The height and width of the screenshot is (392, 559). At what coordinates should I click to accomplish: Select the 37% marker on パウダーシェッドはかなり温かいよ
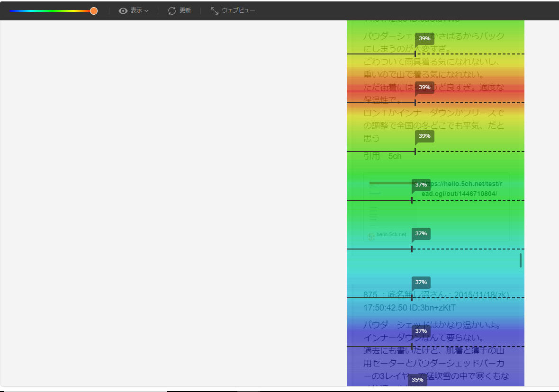pos(421,331)
